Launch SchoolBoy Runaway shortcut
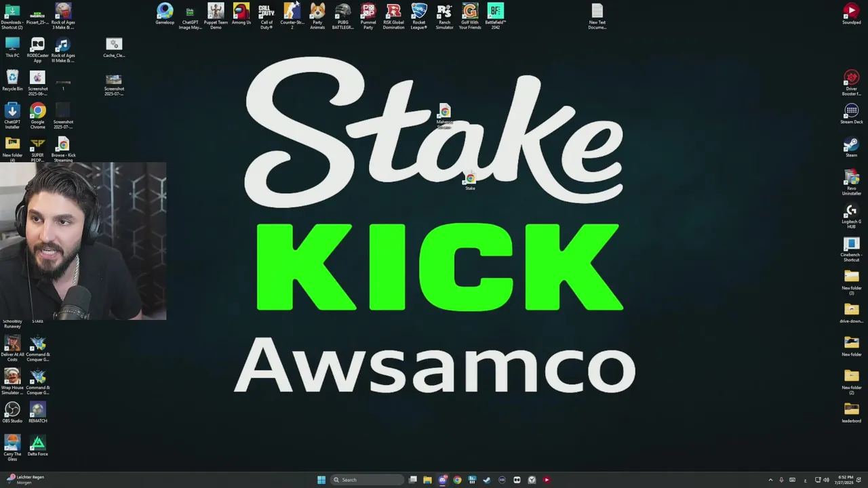The height and width of the screenshot is (488, 868). [12, 323]
